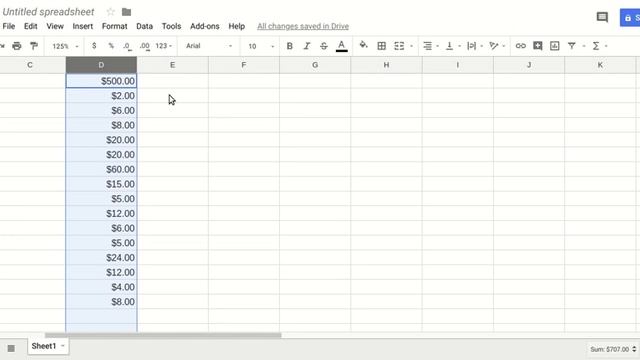Apply currency format with the dollar icon
The width and height of the screenshot is (640, 360).
[94, 46]
